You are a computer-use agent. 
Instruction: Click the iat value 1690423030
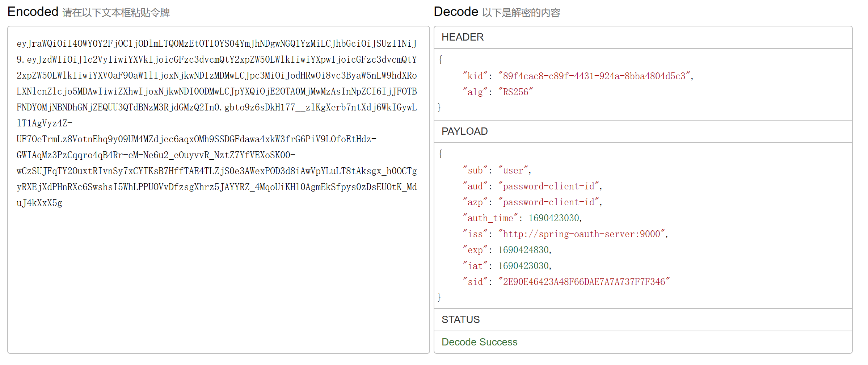pyautogui.click(x=523, y=266)
